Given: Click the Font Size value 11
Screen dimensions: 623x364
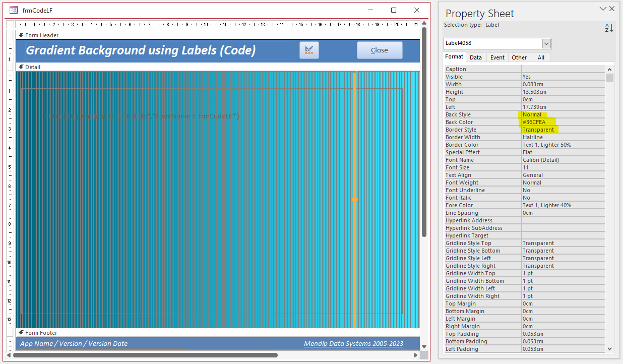Looking at the screenshot, I should tap(563, 167).
